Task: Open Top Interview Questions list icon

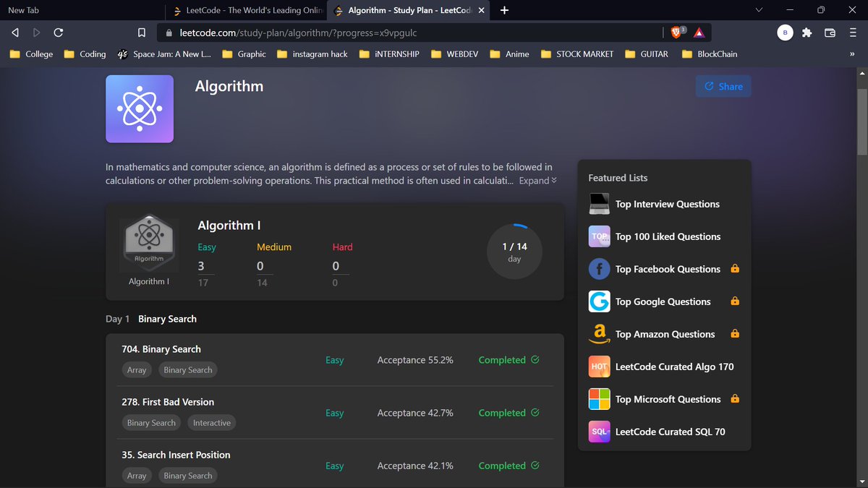Action: pyautogui.click(x=599, y=204)
